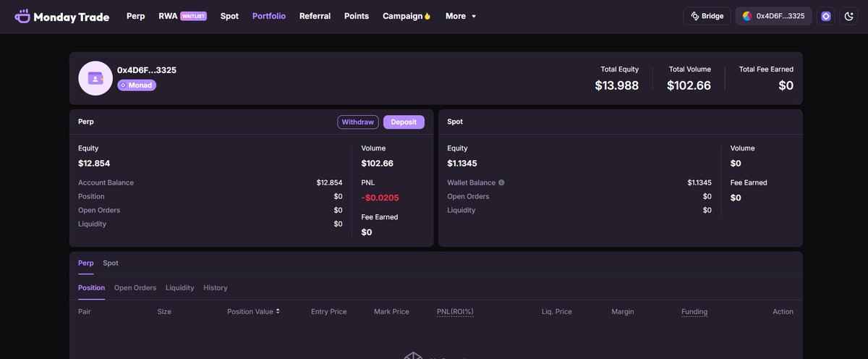The height and width of the screenshot is (359, 868).
Task: Click the Perp equity value $12.854
Action: [94, 164]
